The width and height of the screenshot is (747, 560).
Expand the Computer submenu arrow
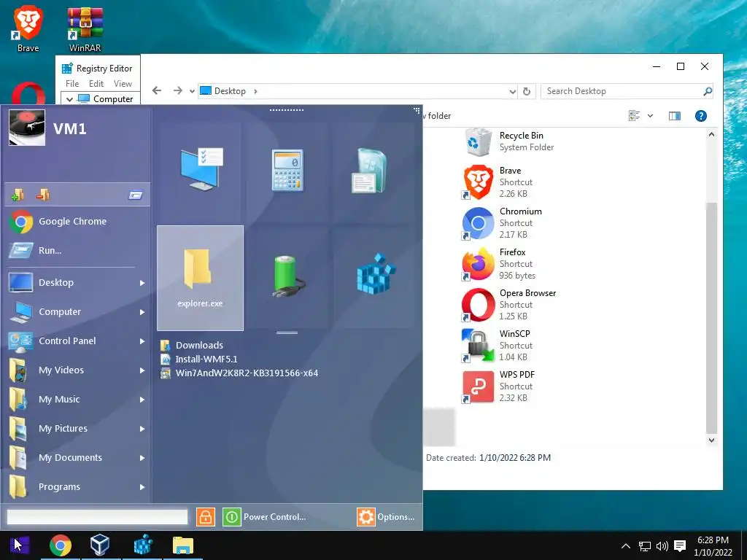click(x=142, y=312)
